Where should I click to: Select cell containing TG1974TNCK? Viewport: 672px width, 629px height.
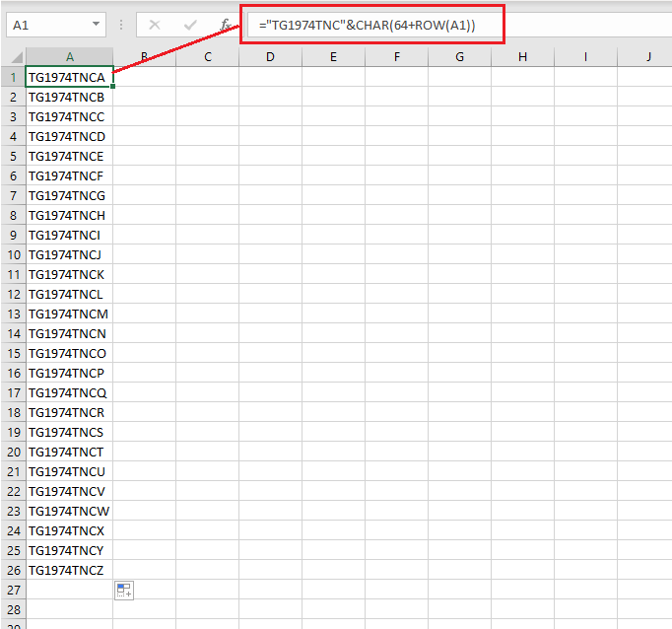tap(69, 274)
